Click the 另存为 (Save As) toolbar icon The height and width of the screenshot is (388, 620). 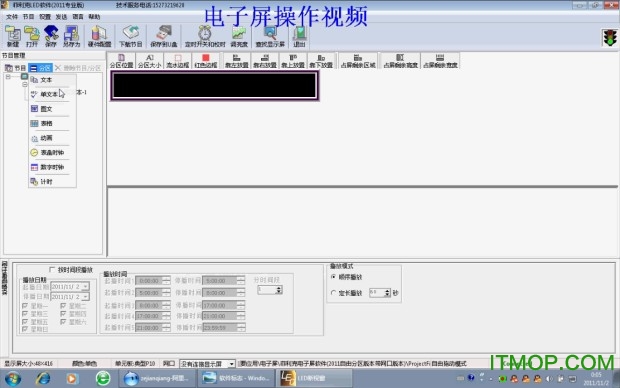click(72, 36)
